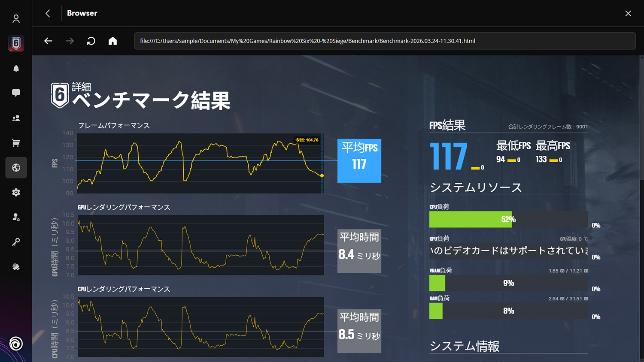This screenshot has width=644, height=362.
Task: Click the back chevron beside Browser title
Action: coord(47,13)
